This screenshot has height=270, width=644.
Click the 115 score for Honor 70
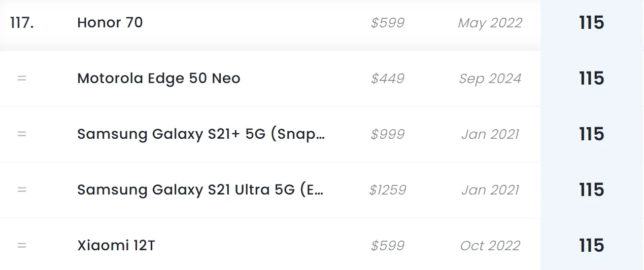591,23
